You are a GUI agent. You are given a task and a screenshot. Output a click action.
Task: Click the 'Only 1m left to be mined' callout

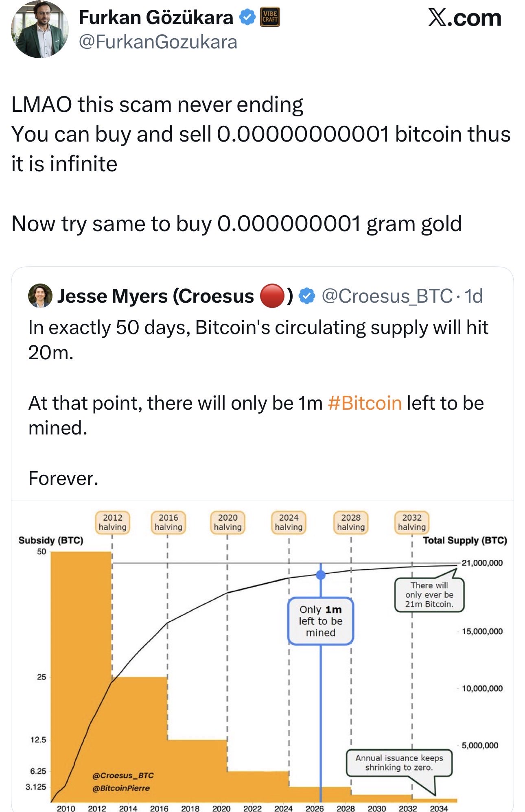pos(321,621)
